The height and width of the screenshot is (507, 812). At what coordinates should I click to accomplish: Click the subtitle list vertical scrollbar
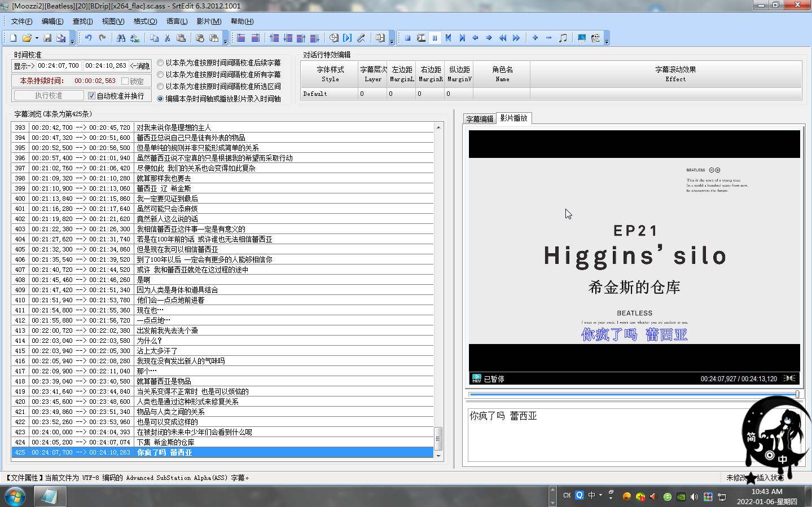click(x=438, y=292)
